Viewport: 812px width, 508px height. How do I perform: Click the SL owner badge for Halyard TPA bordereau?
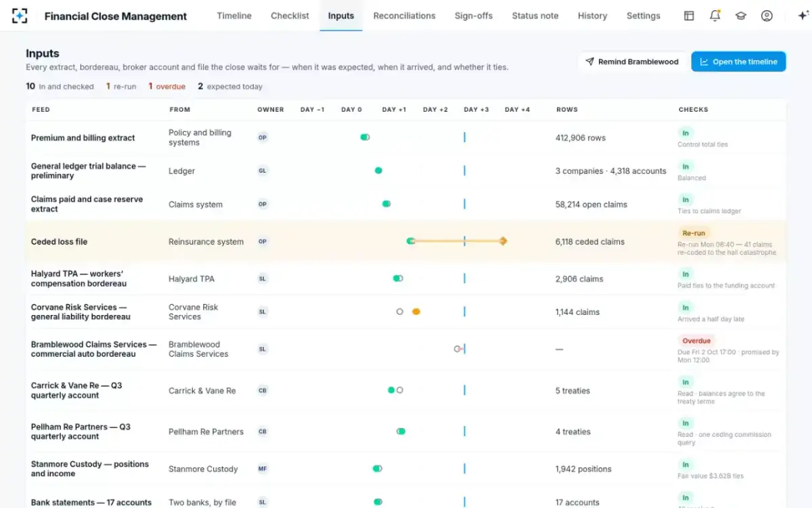click(263, 278)
